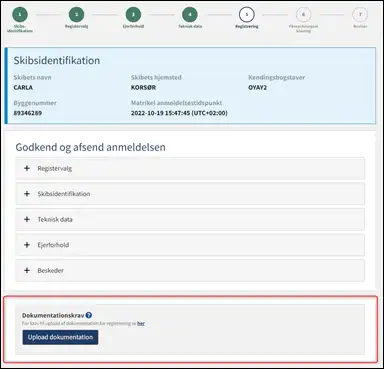
Task: Expand the Beskeder section
Action: coord(190,270)
